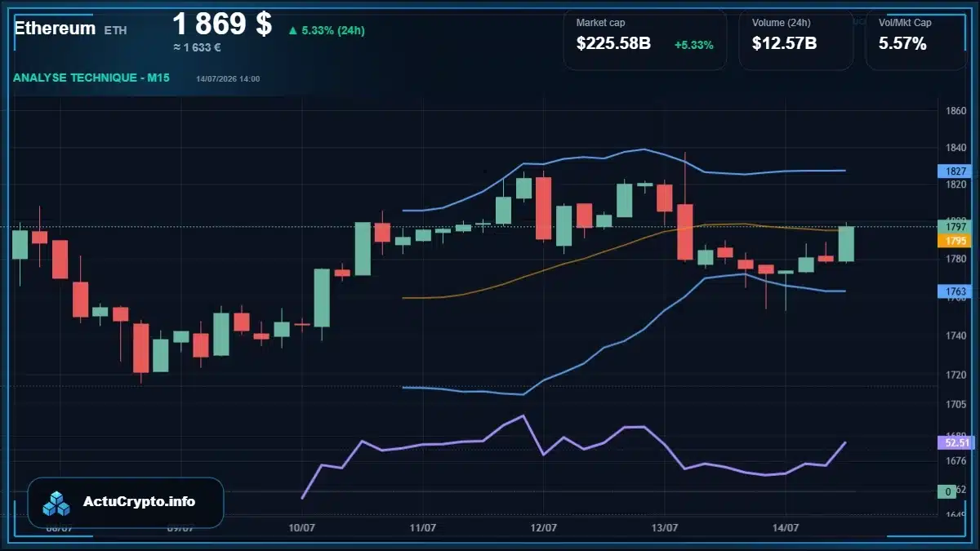Click the 1 869 $ price

coord(222,24)
